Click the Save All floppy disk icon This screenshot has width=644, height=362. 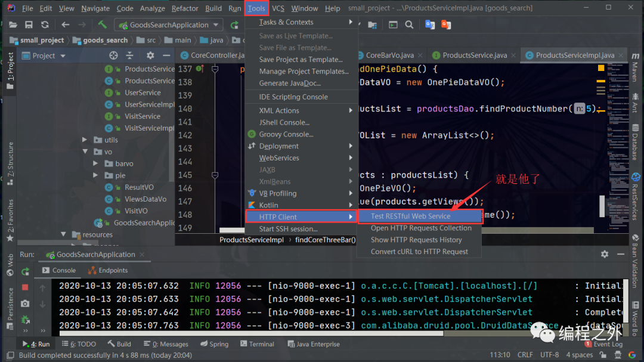(x=29, y=25)
